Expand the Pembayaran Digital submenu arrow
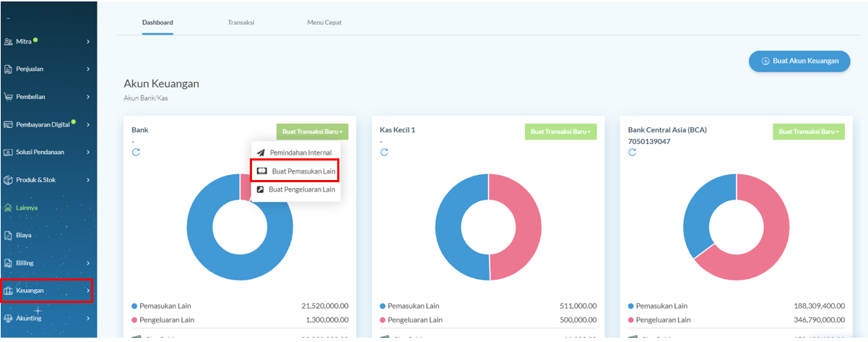 tap(88, 124)
